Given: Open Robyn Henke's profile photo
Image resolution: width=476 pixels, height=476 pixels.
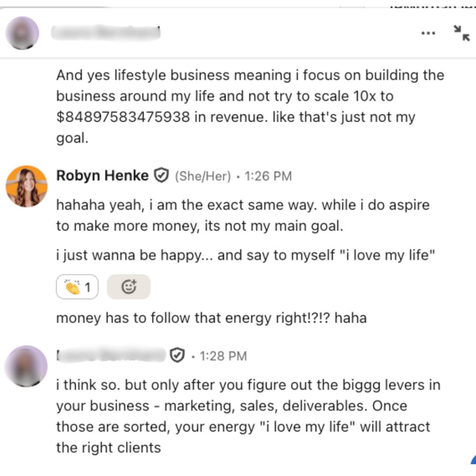Looking at the screenshot, I should (26, 186).
